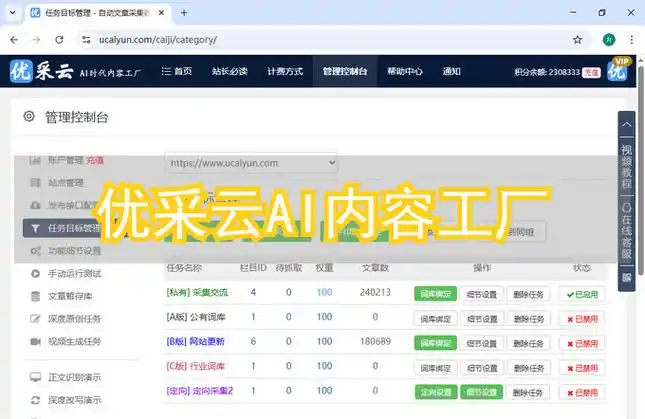Click 删除任务 in 网站更新 row
The height and width of the screenshot is (419, 645).
pos(528,343)
